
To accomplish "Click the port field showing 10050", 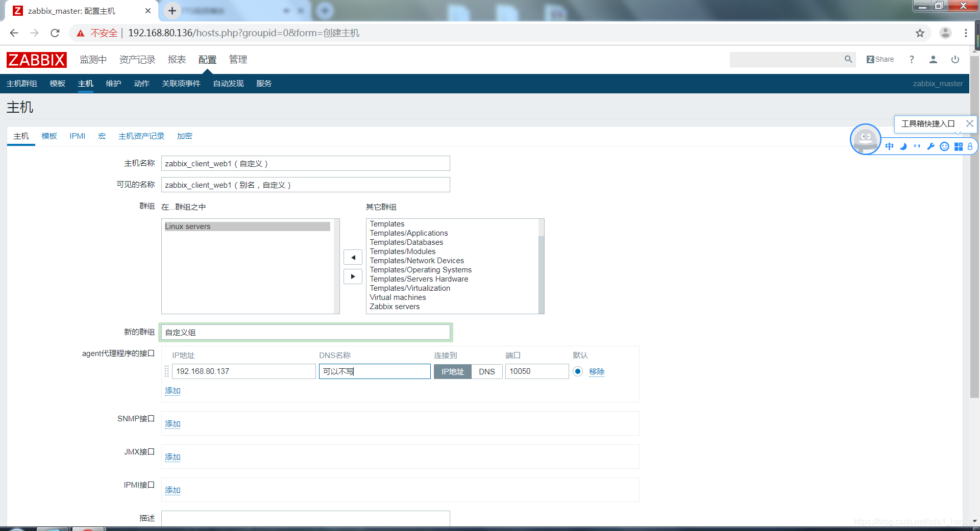I will coord(537,371).
